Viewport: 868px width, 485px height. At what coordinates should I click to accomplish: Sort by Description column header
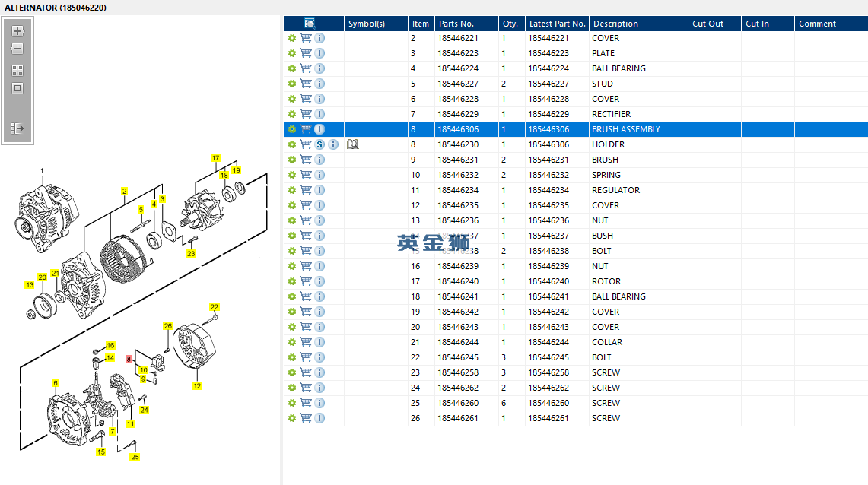coord(638,24)
